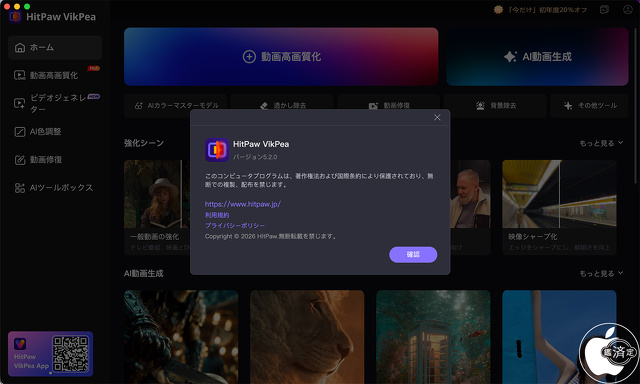Click the vertical scrollbar on the right edge
640x384 pixels.
(x=637, y=106)
